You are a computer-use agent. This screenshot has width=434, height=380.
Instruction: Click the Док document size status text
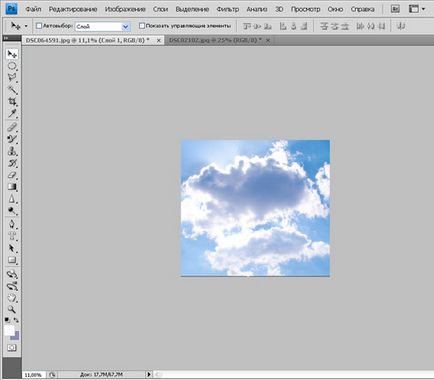click(101, 375)
